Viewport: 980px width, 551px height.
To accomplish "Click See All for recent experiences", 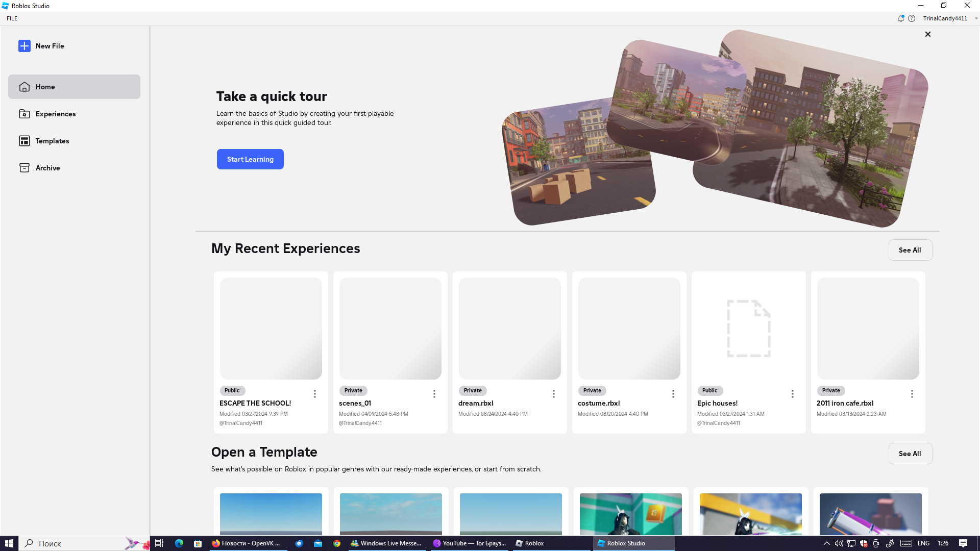I will pos(910,250).
